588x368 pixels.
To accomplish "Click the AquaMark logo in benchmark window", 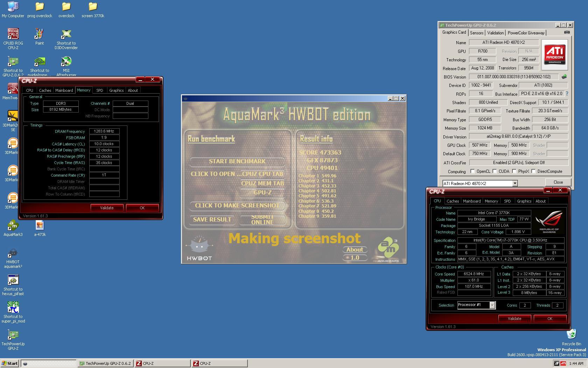I will pyautogui.click(x=388, y=250).
